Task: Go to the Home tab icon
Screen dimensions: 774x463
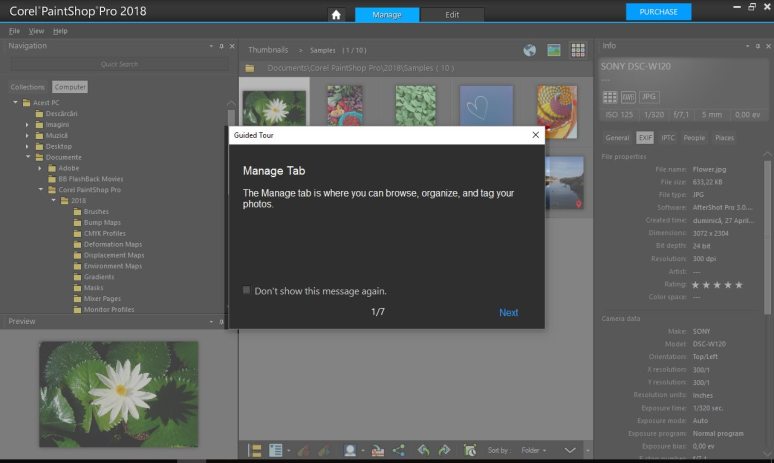Action: [x=336, y=15]
